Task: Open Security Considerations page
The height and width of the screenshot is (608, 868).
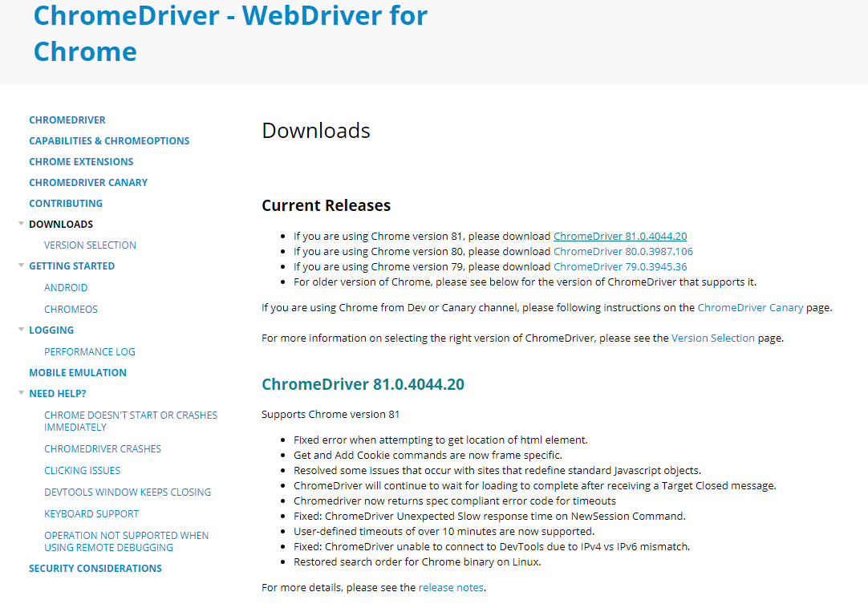Action: coord(95,569)
